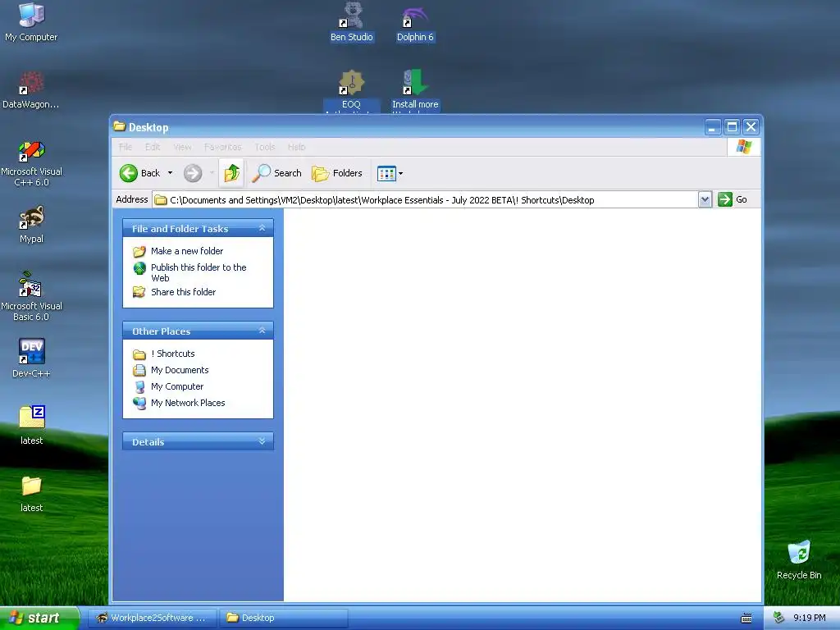
Task: Collapse the Other Places panel
Action: click(x=262, y=331)
